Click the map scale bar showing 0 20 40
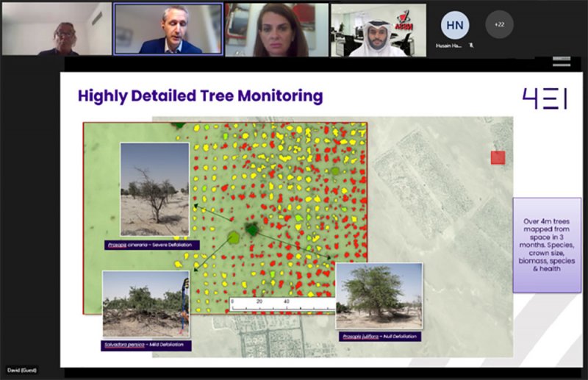The width and height of the screenshot is (588, 380). [x=282, y=304]
